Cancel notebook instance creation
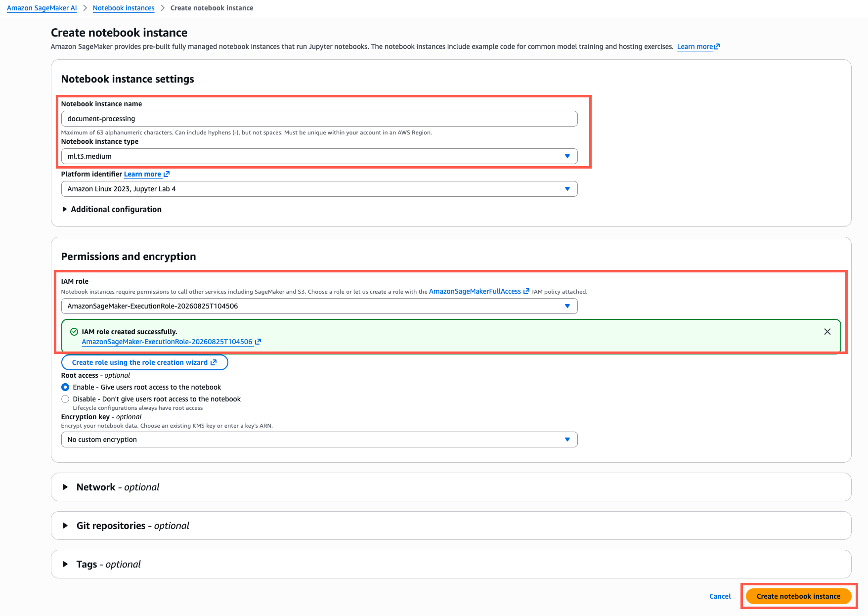 pos(720,596)
